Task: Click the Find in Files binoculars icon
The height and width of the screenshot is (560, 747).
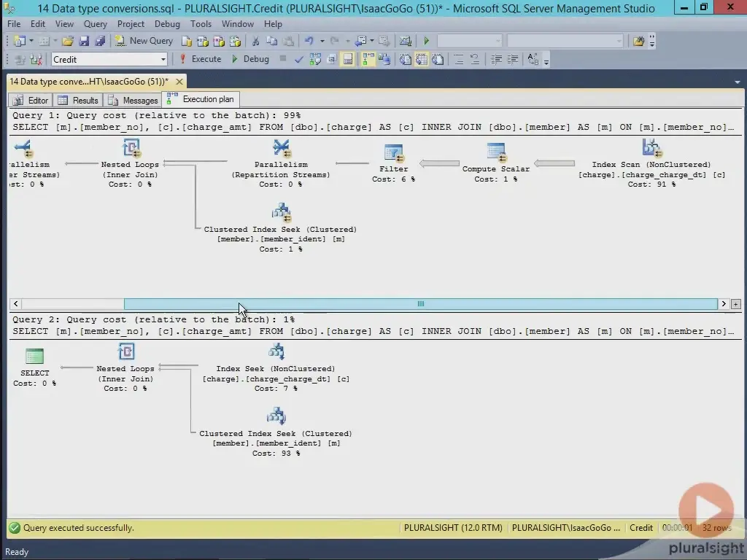Action: pyautogui.click(x=638, y=41)
